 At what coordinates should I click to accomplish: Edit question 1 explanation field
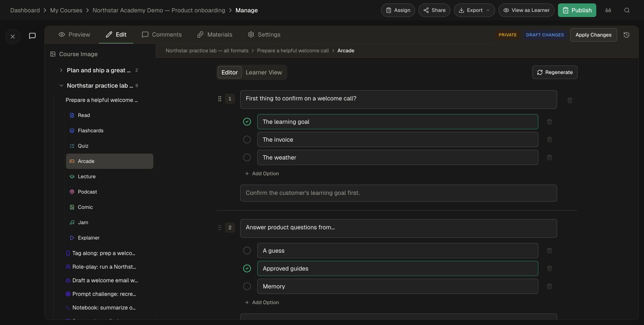[x=399, y=193]
